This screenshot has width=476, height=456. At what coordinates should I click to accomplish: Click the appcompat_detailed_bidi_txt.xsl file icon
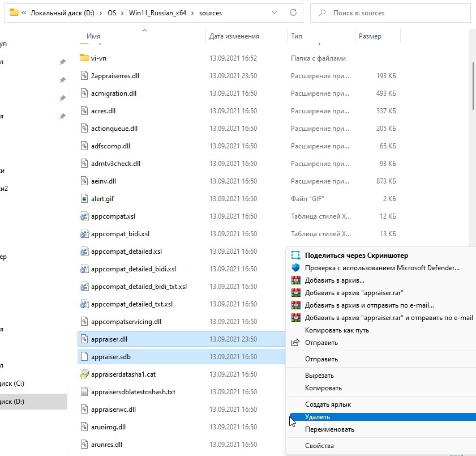pos(84,287)
